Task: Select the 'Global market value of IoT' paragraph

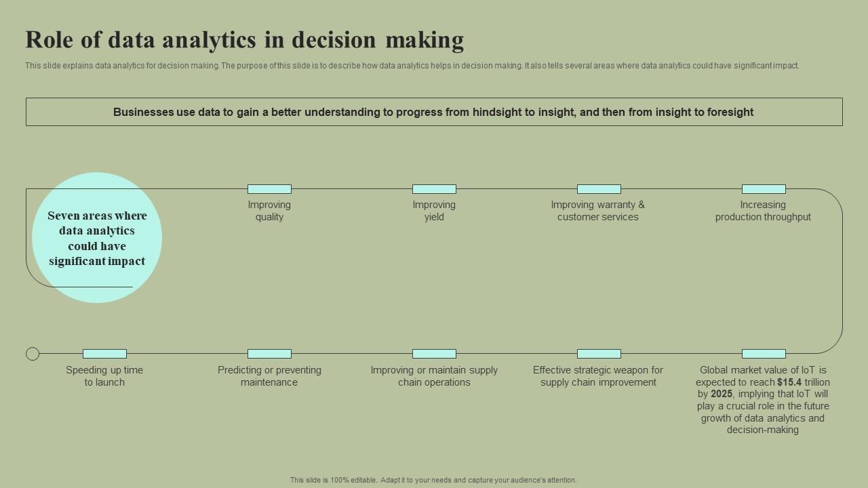Action: 763,400
